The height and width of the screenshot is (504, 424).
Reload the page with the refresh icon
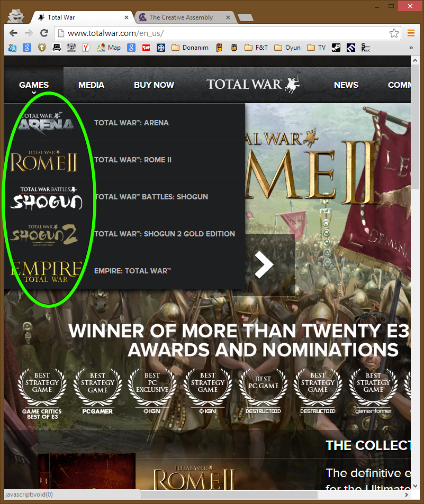coord(44,33)
